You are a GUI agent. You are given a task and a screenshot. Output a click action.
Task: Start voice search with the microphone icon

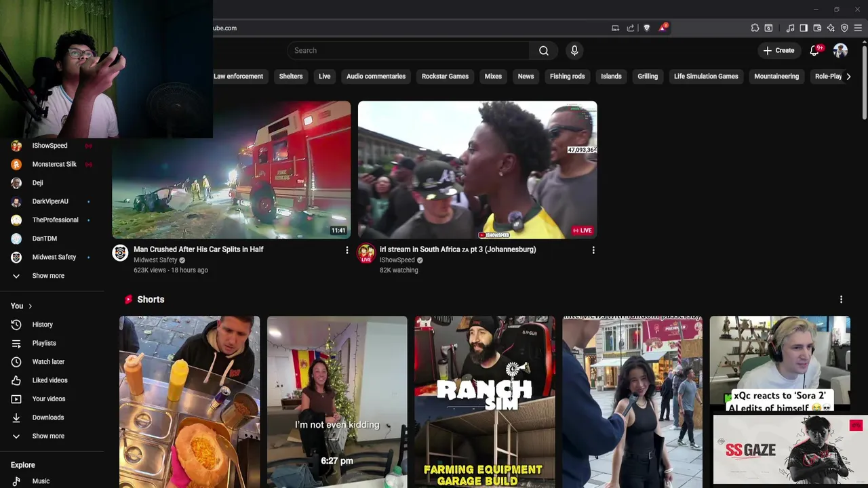574,50
